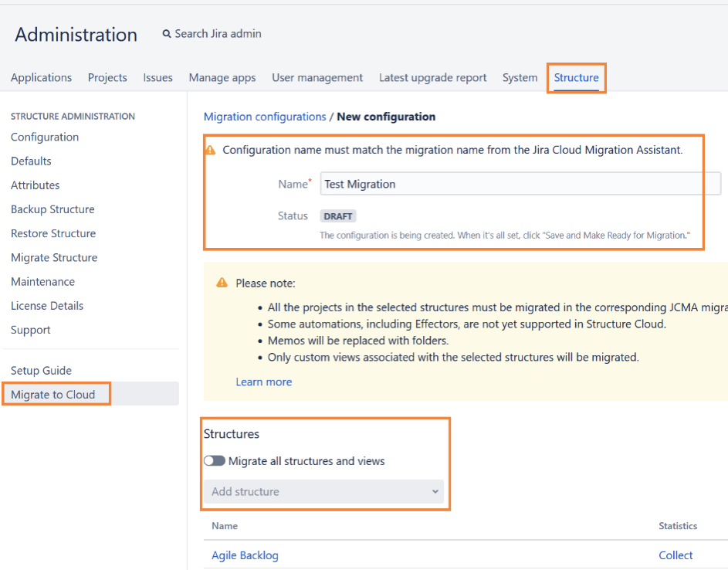Viewport: 728px width, 570px height.
Task: Open the Latest upgrade report section
Action: (x=432, y=77)
